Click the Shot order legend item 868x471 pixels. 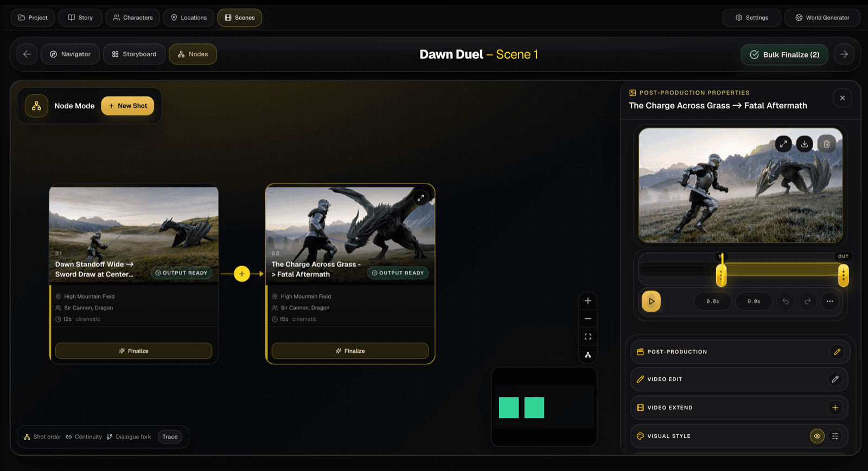[42, 437]
